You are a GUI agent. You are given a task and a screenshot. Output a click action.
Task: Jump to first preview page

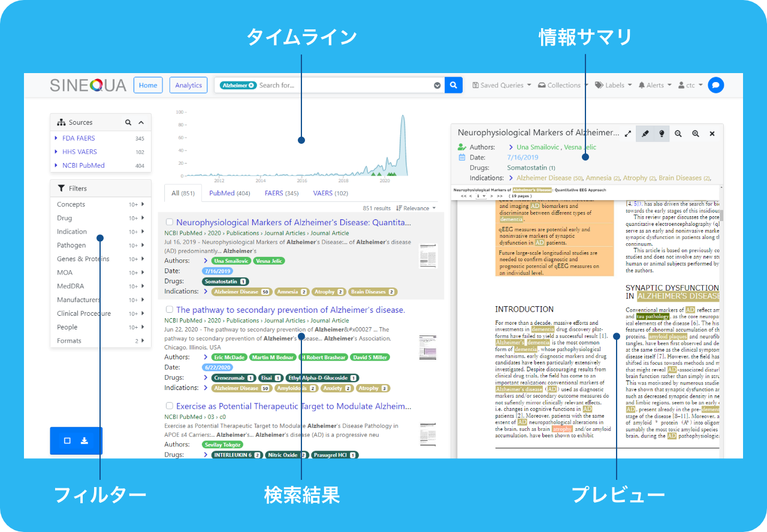click(463, 196)
